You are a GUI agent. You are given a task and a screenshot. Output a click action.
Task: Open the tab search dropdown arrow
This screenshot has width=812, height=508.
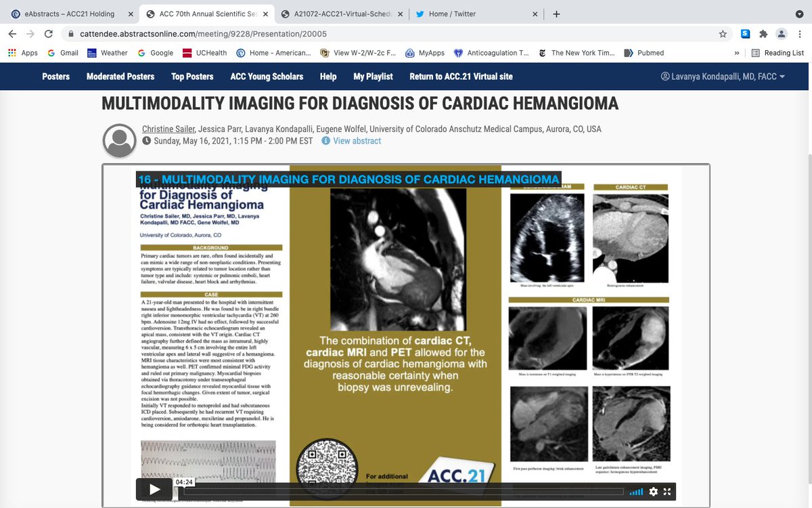(799, 14)
